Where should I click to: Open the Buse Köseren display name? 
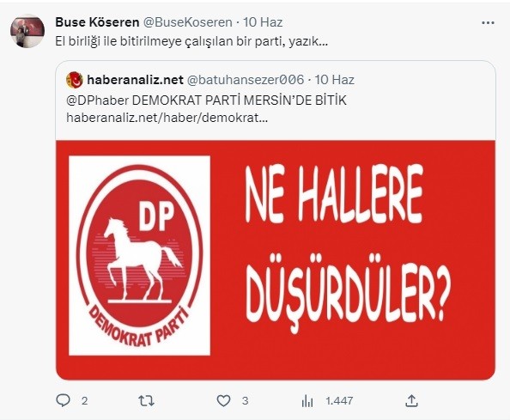[97, 22]
